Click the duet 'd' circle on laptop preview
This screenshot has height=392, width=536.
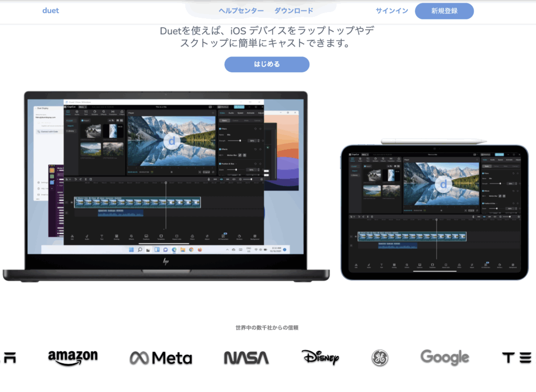(171, 141)
